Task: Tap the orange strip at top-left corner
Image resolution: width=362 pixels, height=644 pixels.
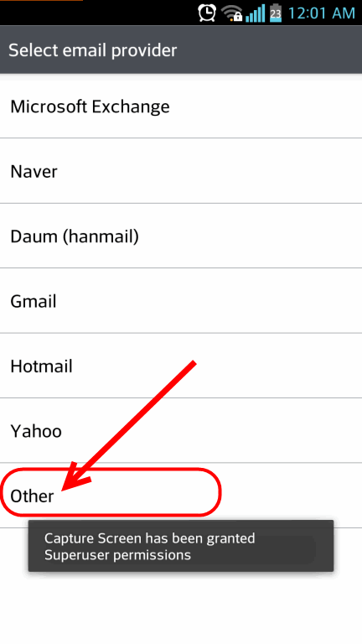Action: tap(41, 0)
